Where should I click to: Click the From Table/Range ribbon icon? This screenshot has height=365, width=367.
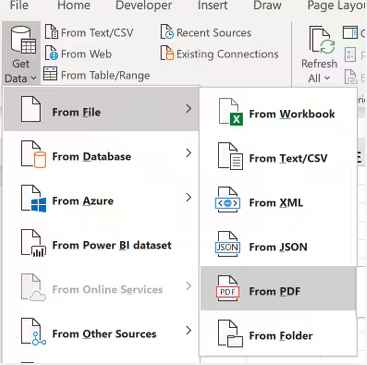(50, 74)
